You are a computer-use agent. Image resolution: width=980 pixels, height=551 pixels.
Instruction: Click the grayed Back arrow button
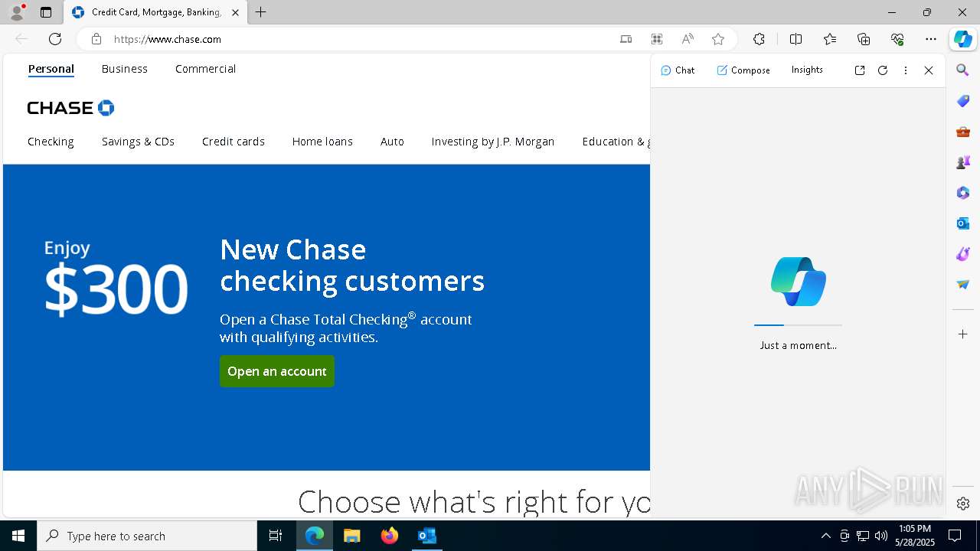pos(21,39)
